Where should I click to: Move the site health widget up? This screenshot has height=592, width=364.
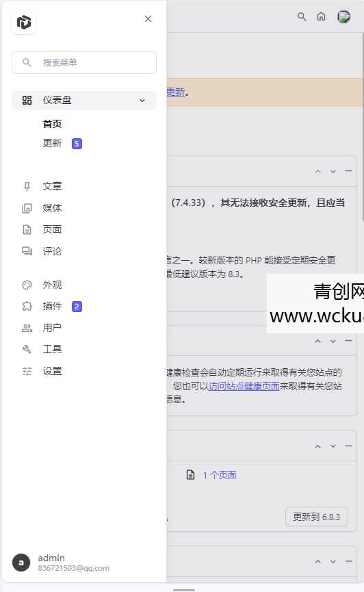(x=318, y=341)
